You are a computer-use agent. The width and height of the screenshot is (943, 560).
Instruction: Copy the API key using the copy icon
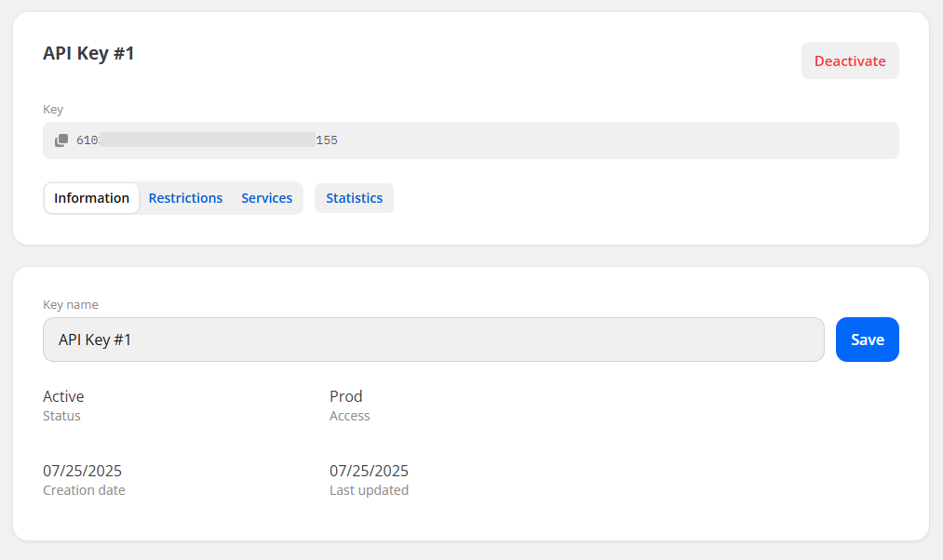pyautogui.click(x=61, y=140)
